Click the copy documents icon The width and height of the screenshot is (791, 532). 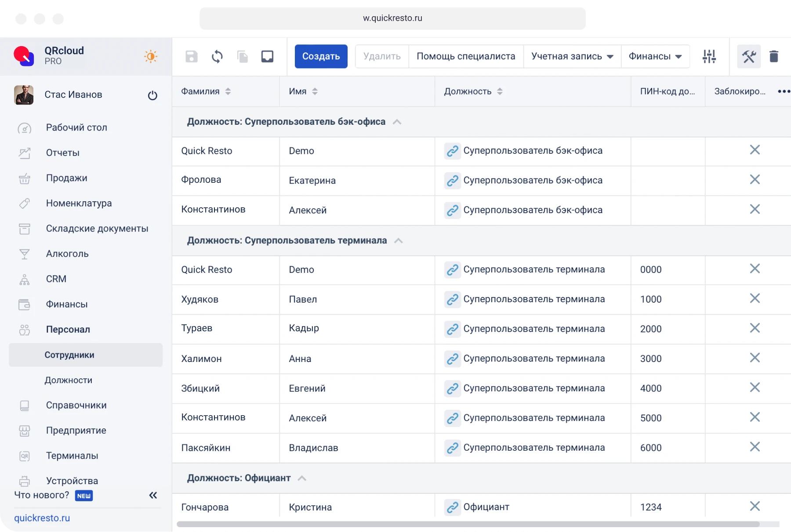coord(243,56)
